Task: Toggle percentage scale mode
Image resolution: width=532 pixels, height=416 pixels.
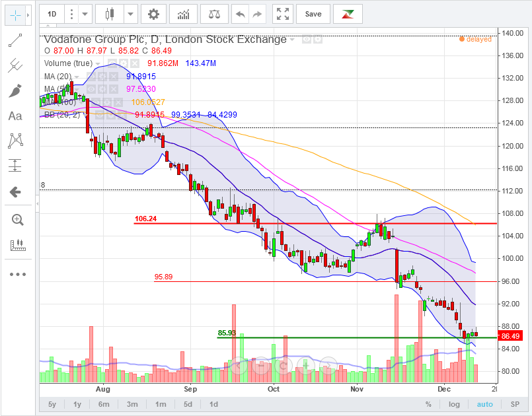Action: tap(428, 404)
